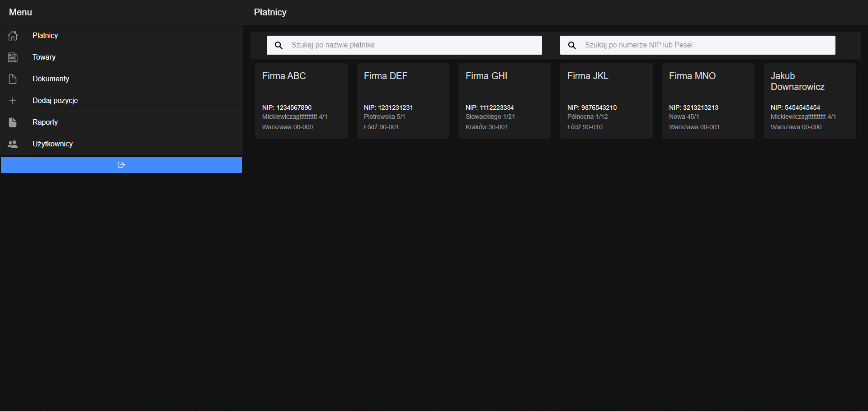Viewport: 868px width, 412px height.
Task: Select the Firma GHI card
Action: click(x=504, y=100)
